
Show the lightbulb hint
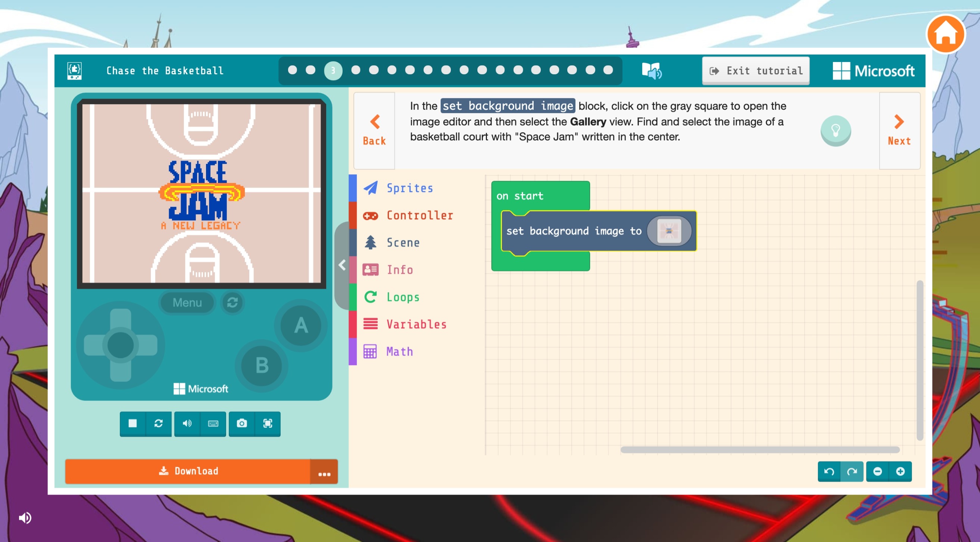(836, 131)
